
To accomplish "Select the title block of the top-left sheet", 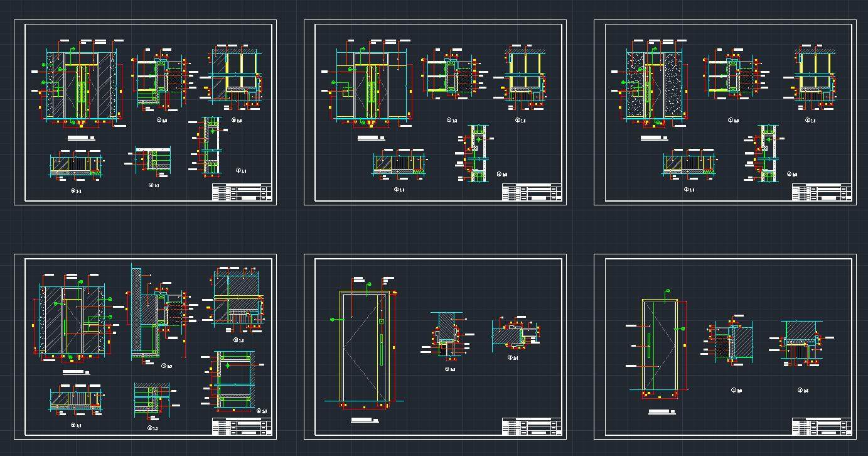I will (x=242, y=192).
